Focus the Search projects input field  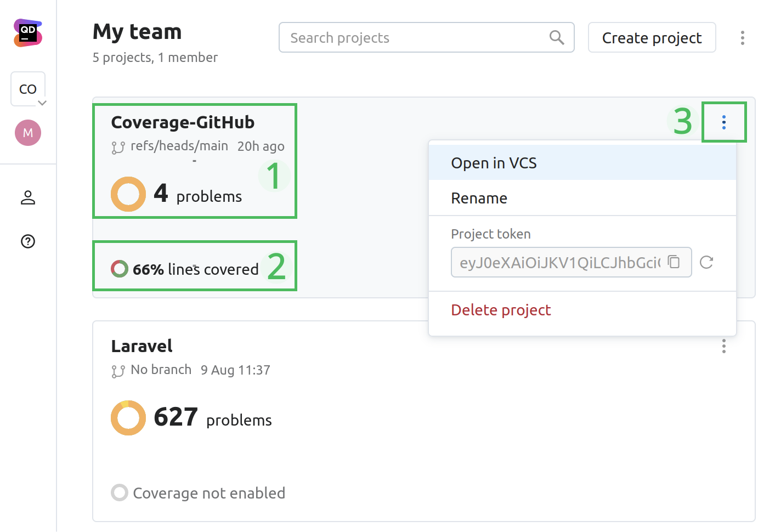click(x=417, y=38)
